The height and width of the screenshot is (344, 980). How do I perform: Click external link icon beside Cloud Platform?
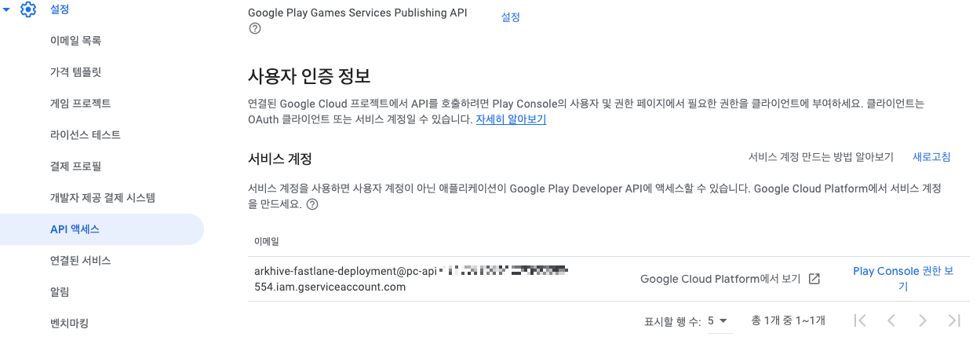(x=814, y=279)
